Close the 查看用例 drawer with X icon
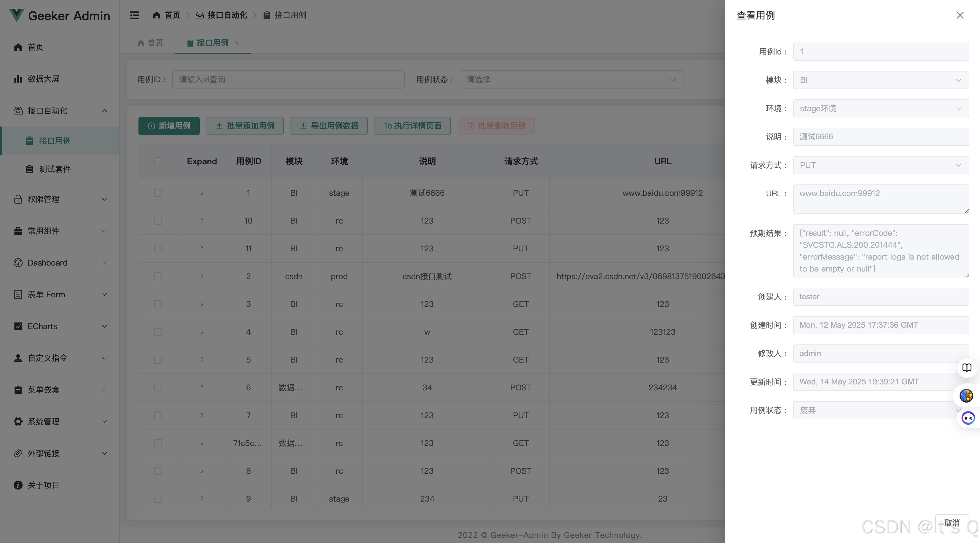980x543 pixels. 960,15
